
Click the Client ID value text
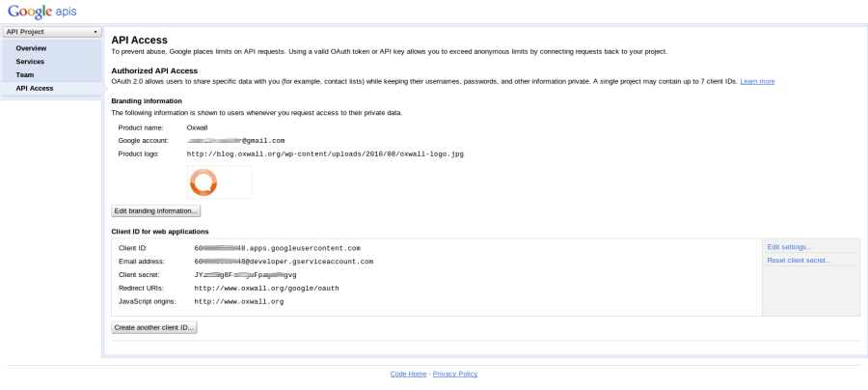[x=278, y=248]
